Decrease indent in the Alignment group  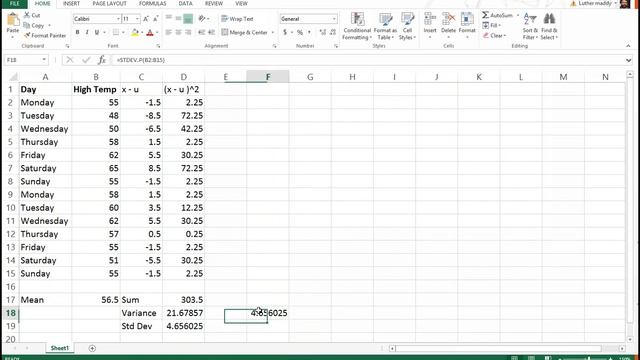click(x=201, y=32)
